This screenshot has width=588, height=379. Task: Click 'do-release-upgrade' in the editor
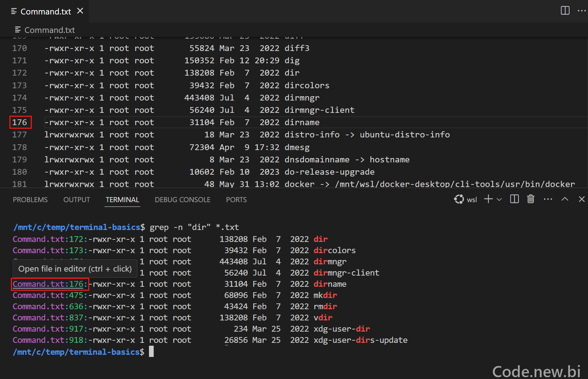click(x=330, y=172)
